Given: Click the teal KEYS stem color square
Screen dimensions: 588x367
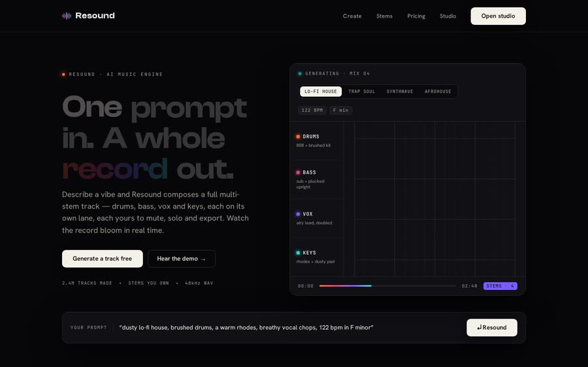Looking at the screenshot, I should pyautogui.click(x=298, y=253).
